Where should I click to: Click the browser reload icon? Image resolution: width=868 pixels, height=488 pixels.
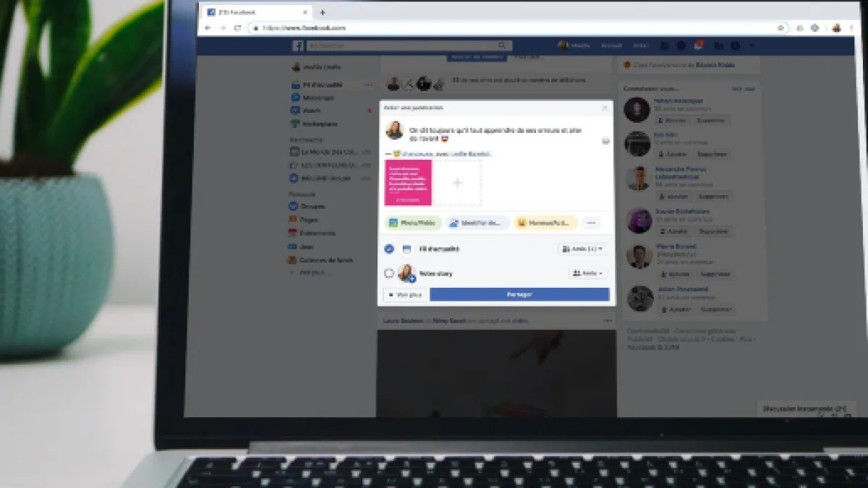pyautogui.click(x=237, y=28)
